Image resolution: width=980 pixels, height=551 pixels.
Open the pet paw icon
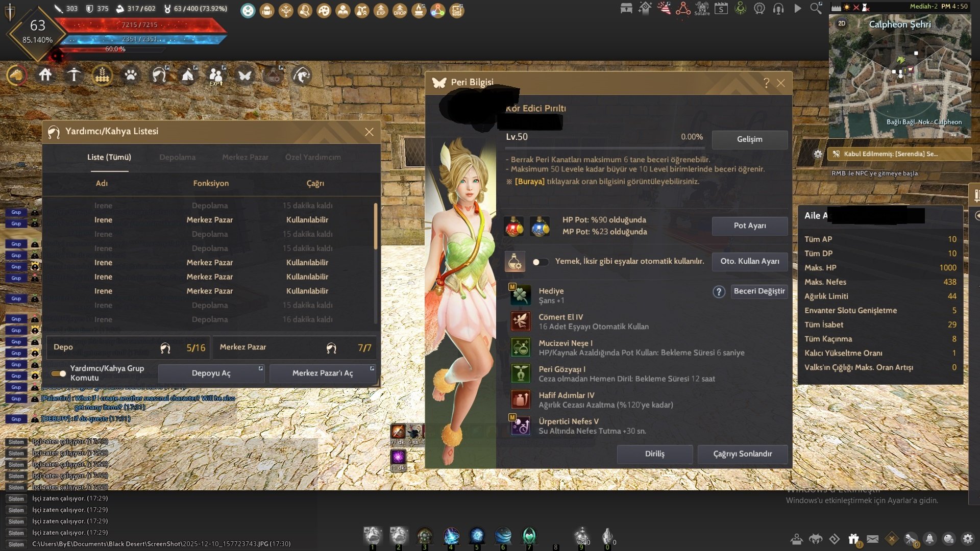pyautogui.click(x=131, y=76)
